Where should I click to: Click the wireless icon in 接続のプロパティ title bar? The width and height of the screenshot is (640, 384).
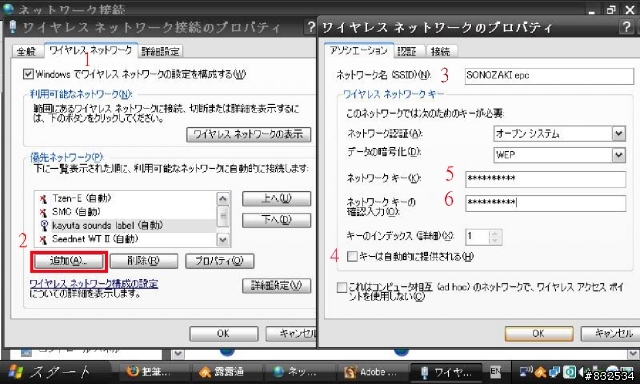point(13,27)
